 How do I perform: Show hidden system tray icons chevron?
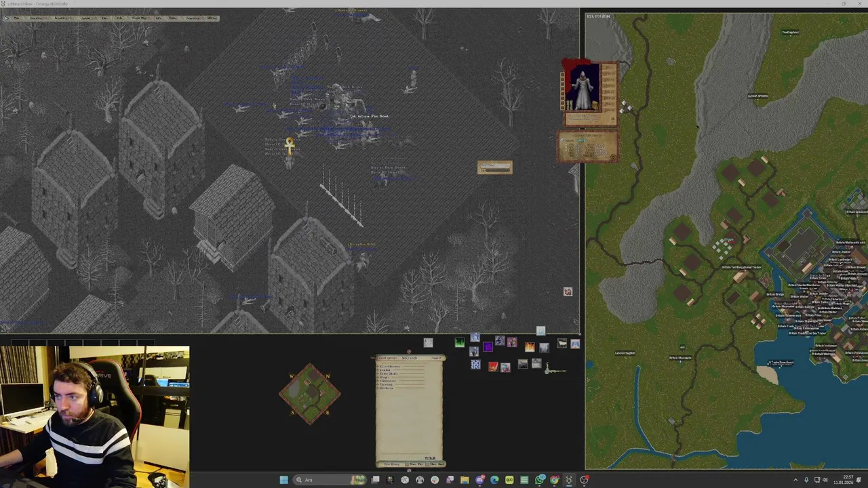(x=795, y=480)
